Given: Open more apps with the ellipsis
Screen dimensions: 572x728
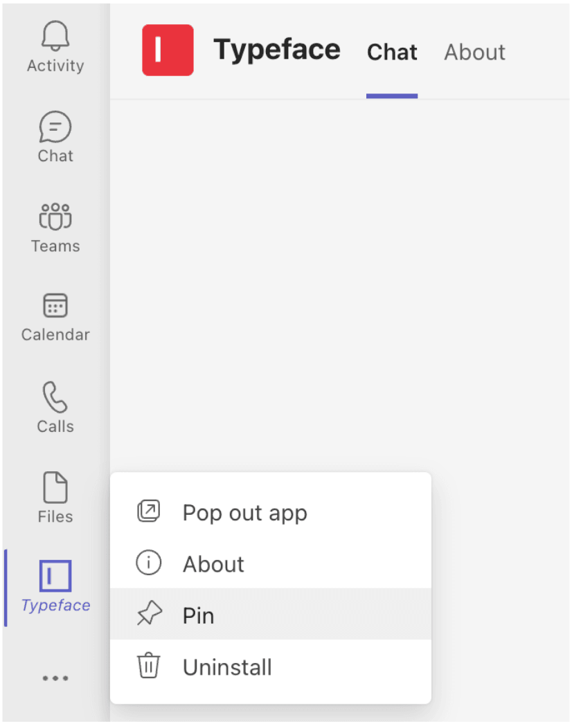Looking at the screenshot, I should point(55,677).
